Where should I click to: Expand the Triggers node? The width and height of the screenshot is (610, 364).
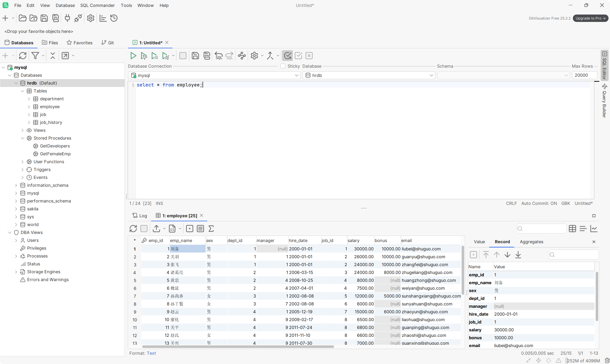pyautogui.click(x=22, y=169)
